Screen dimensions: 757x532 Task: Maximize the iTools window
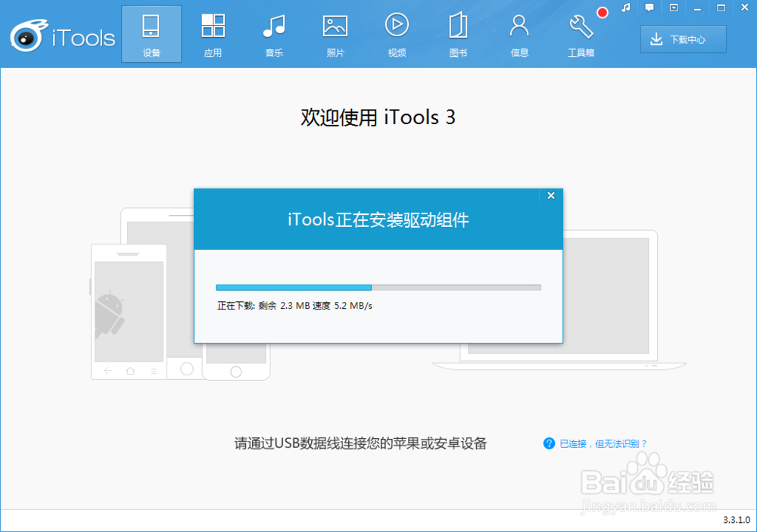coord(721,8)
